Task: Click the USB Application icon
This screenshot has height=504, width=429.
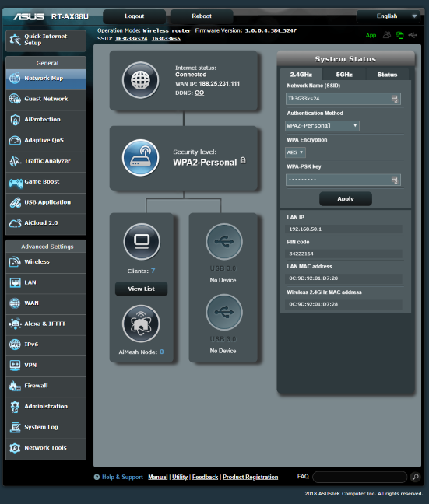Action: (15, 202)
